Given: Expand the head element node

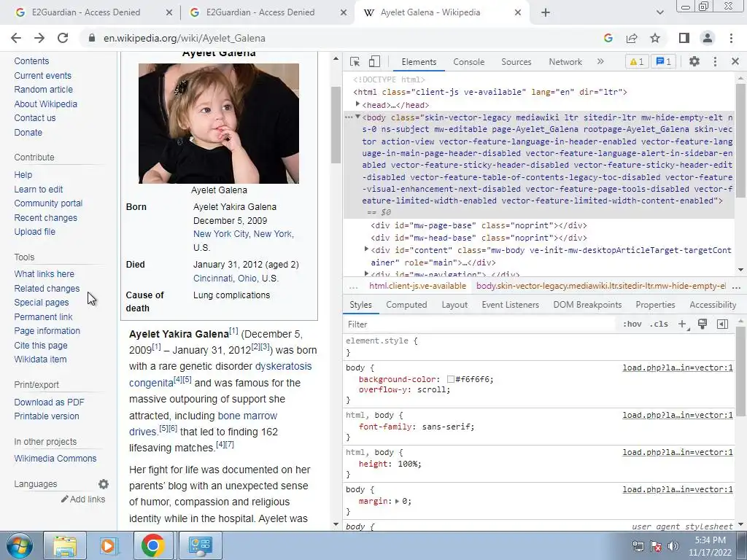Looking at the screenshot, I should click(x=357, y=104).
